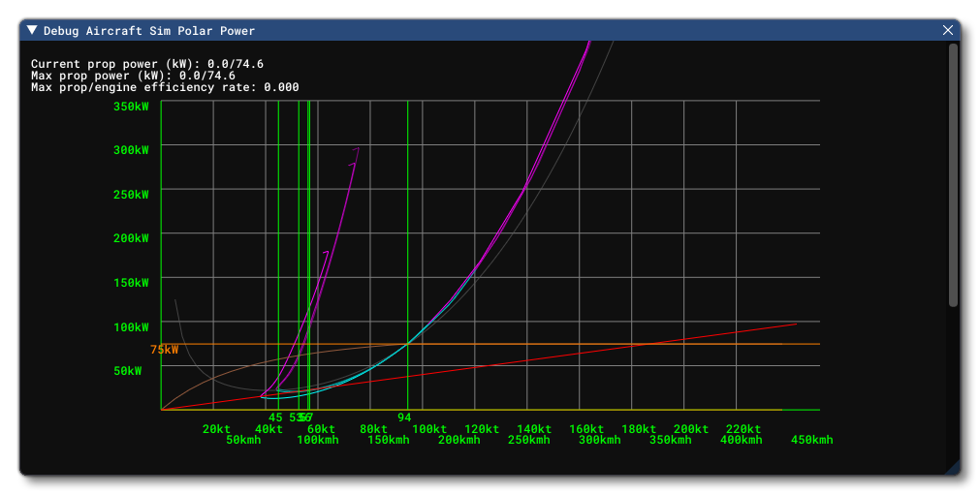Click the 220kt label on the speed axis

tap(743, 429)
